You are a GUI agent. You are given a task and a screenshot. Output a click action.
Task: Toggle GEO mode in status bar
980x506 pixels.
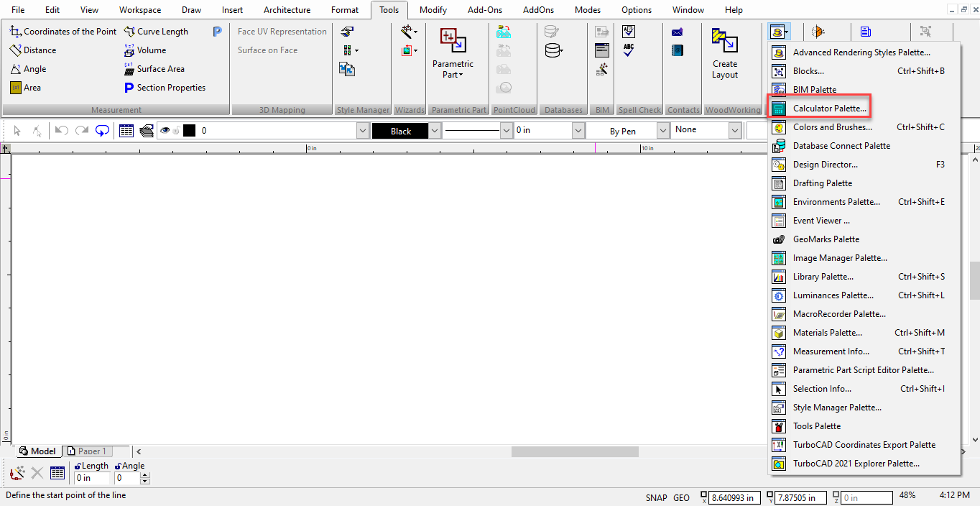pyautogui.click(x=681, y=497)
